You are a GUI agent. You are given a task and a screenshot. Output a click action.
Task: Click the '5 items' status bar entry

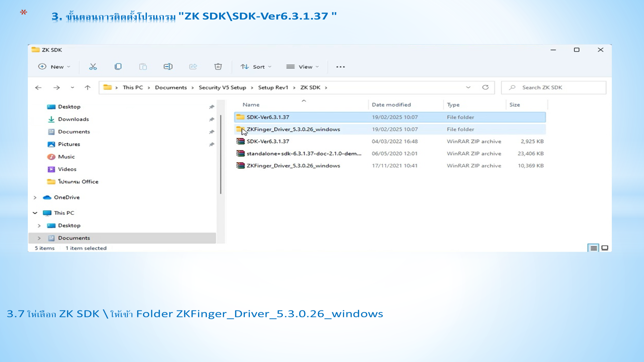45,248
